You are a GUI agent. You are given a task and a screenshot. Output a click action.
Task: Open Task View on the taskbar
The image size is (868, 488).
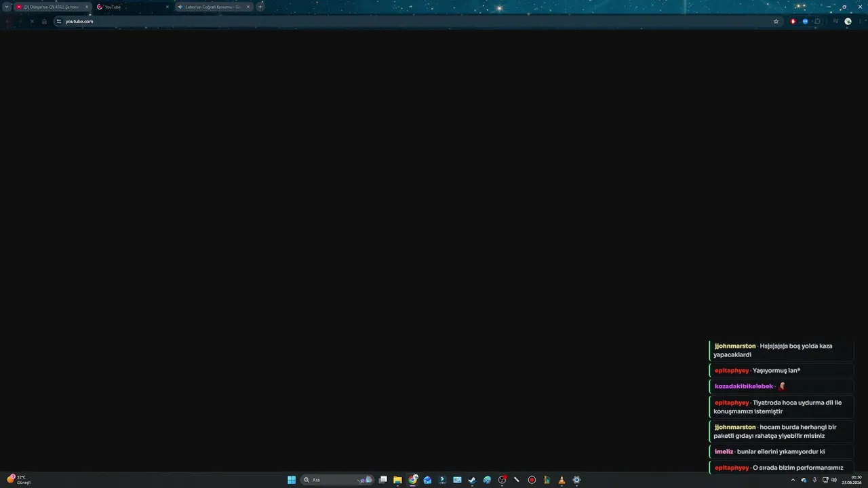[x=383, y=480]
